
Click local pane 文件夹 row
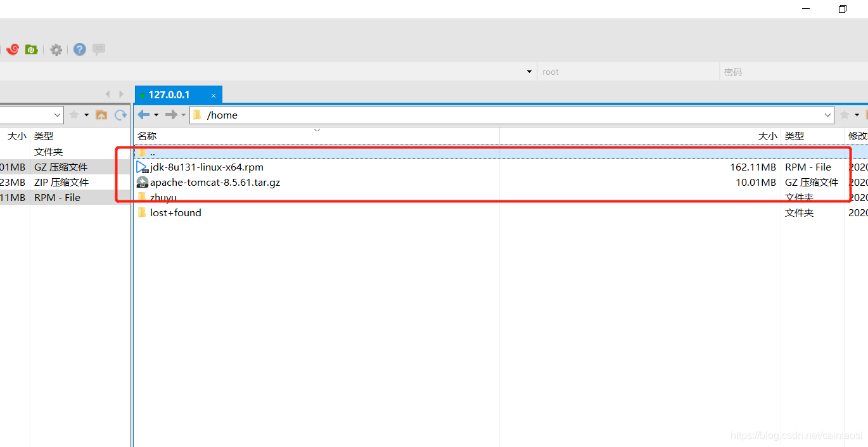pos(65,152)
